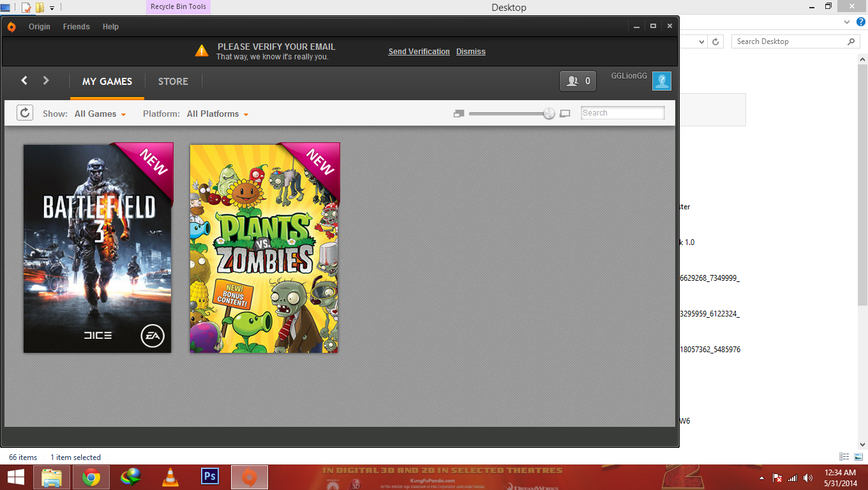Switch to the My Games tab
Screen dimensions: 868x490
click(107, 82)
